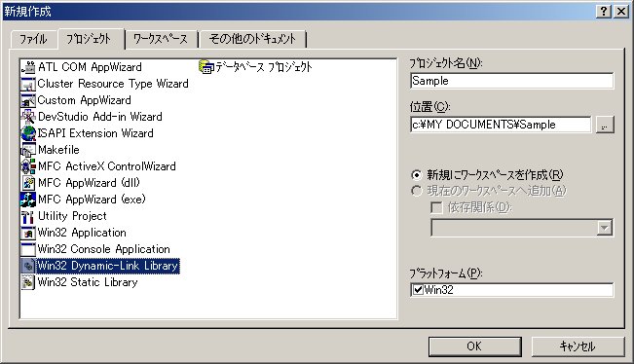
Task: Switch to the ワークスペース tab
Action: tap(161, 39)
